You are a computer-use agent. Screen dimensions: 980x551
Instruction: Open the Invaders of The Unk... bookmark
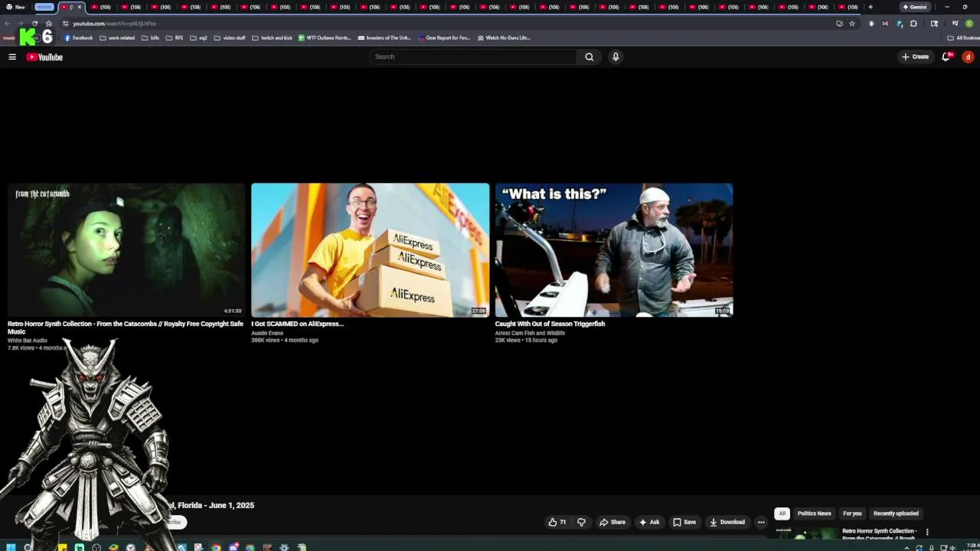[384, 37]
